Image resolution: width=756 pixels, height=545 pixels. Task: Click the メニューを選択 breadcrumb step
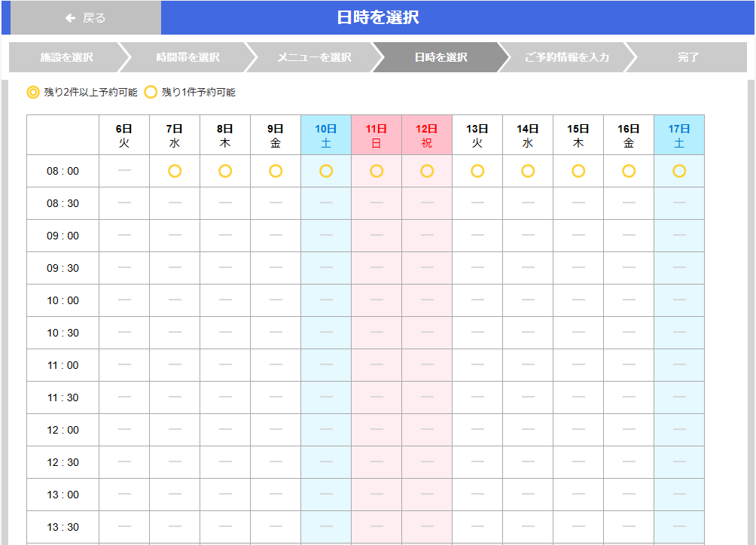pos(311,56)
